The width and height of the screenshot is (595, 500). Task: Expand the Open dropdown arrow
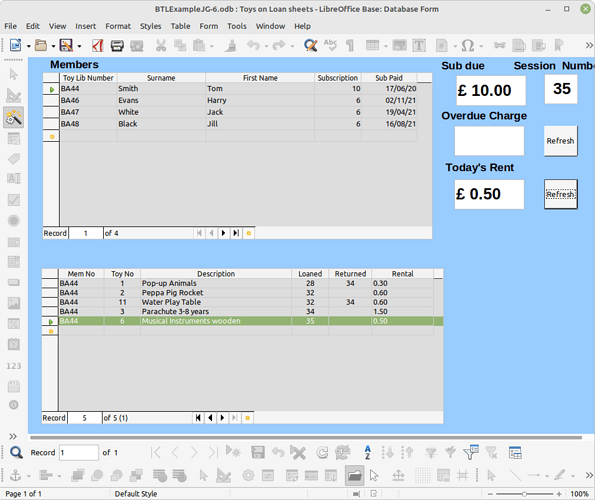point(53,46)
